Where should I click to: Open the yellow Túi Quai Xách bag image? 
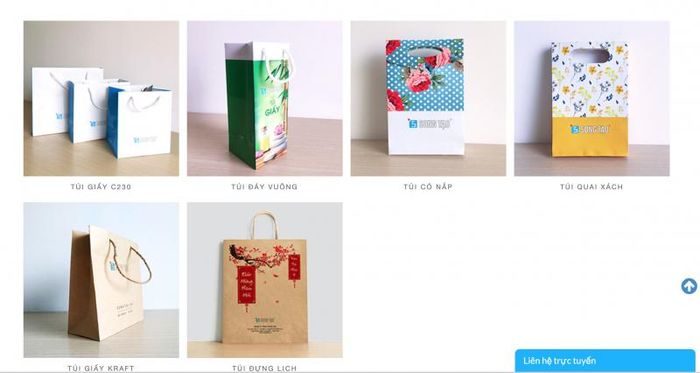click(x=592, y=98)
